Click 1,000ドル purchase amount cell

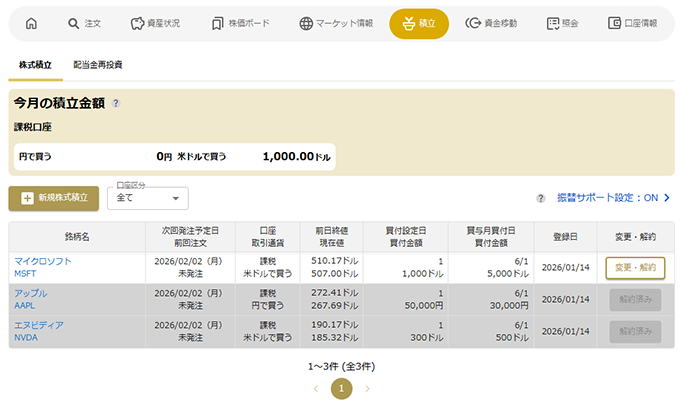point(423,274)
